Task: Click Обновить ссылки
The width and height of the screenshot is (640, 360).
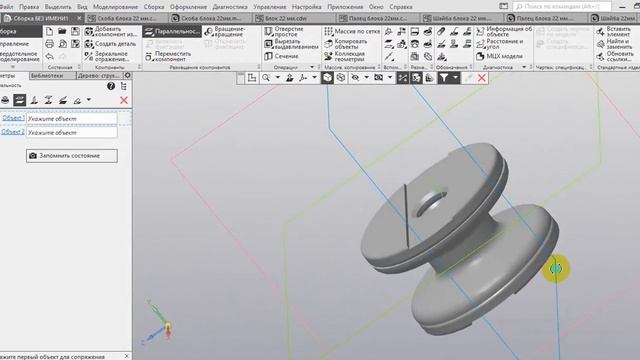Action: point(615,56)
